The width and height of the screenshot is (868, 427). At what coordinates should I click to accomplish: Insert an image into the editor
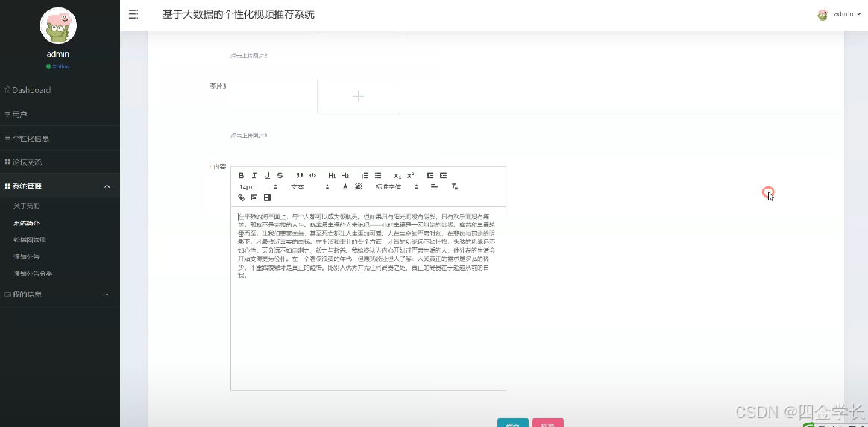point(254,197)
